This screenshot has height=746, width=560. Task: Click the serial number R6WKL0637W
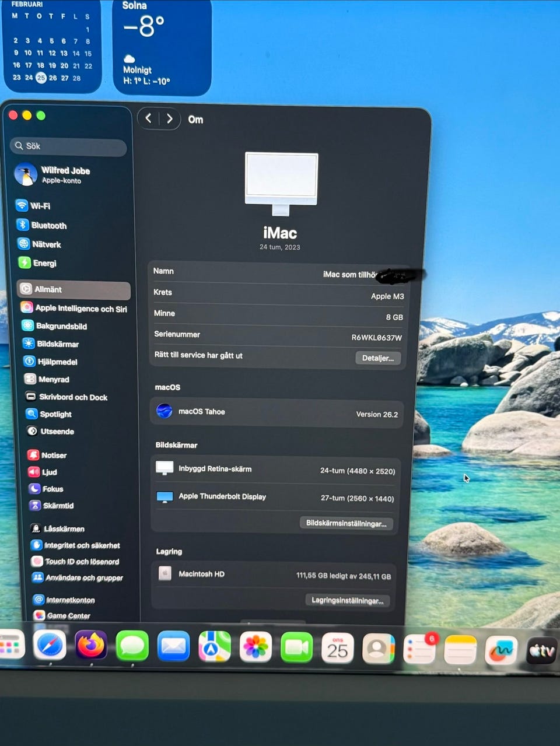[376, 337]
